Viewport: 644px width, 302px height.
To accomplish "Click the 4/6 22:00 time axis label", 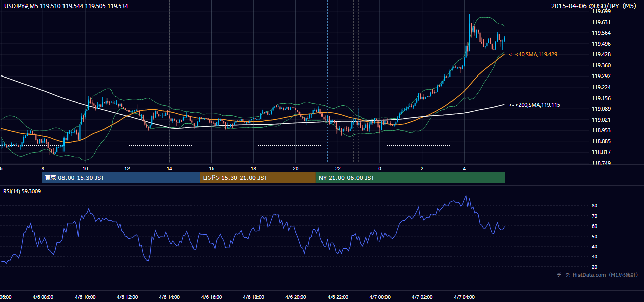I will (x=338, y=297).
